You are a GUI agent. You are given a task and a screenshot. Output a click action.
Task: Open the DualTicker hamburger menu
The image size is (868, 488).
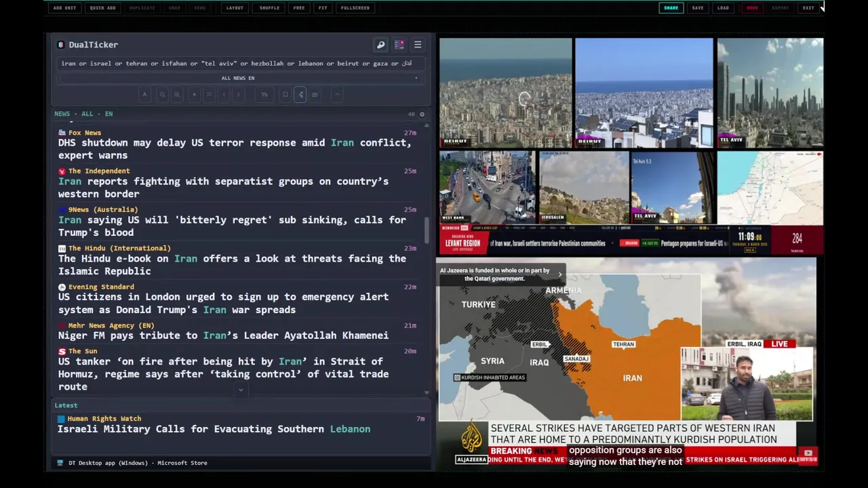[418, 45]
